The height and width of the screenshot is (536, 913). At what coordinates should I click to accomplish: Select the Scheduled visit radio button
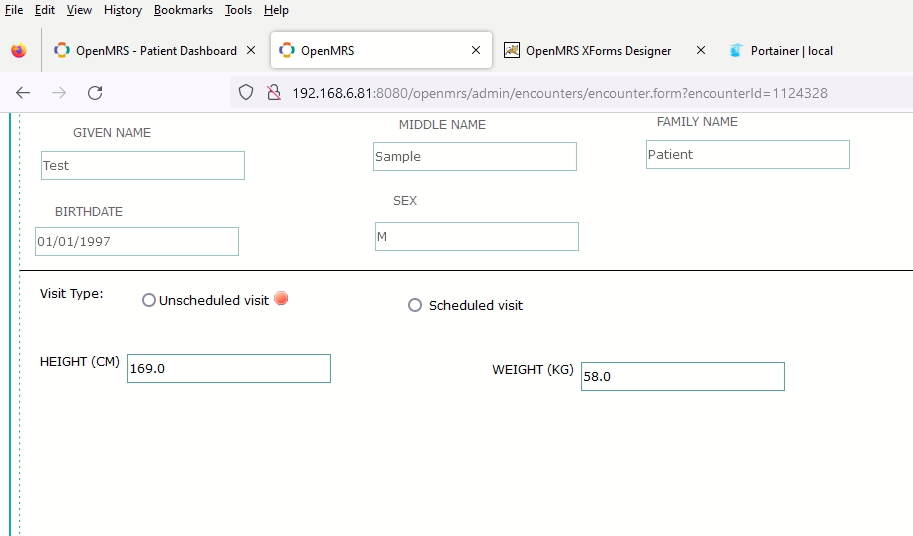coord(415,305)
